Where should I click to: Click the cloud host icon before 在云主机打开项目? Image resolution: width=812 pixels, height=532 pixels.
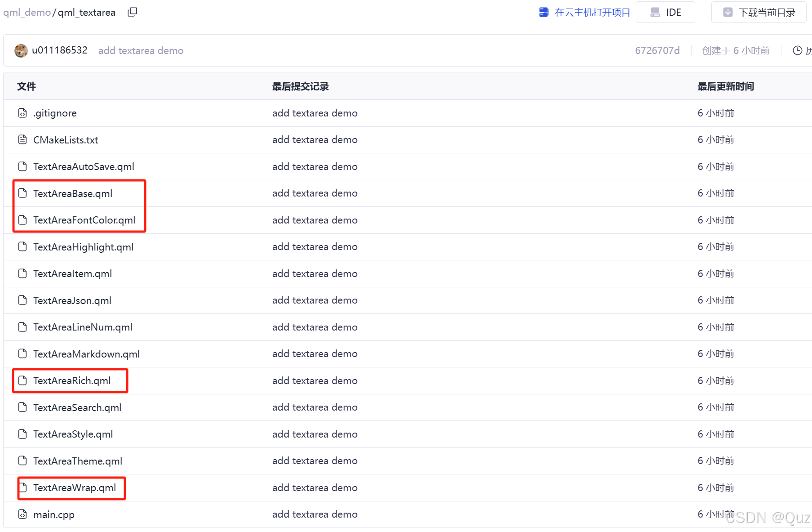click(x=544, y=12)
